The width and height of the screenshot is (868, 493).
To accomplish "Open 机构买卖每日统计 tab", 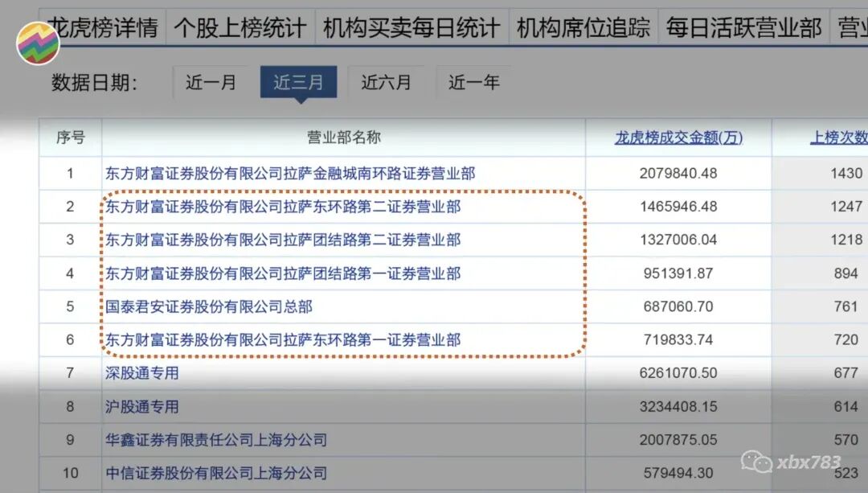I will point(411,27).
